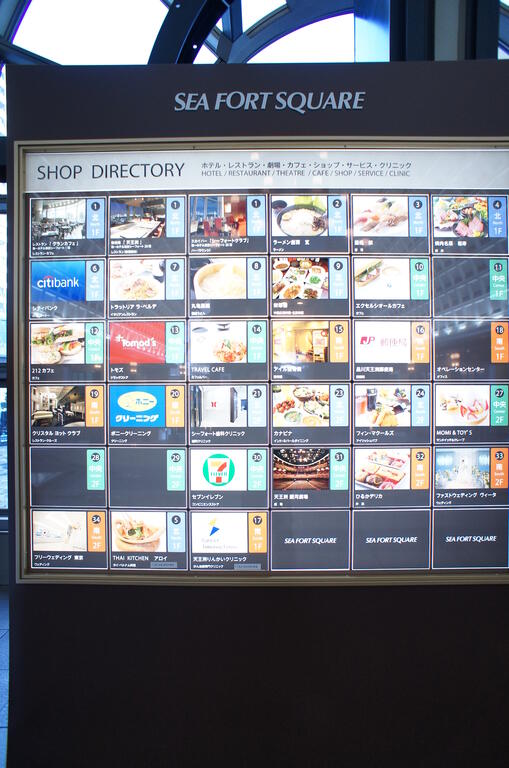Select the beer and fries photo on tile 24

383,406
